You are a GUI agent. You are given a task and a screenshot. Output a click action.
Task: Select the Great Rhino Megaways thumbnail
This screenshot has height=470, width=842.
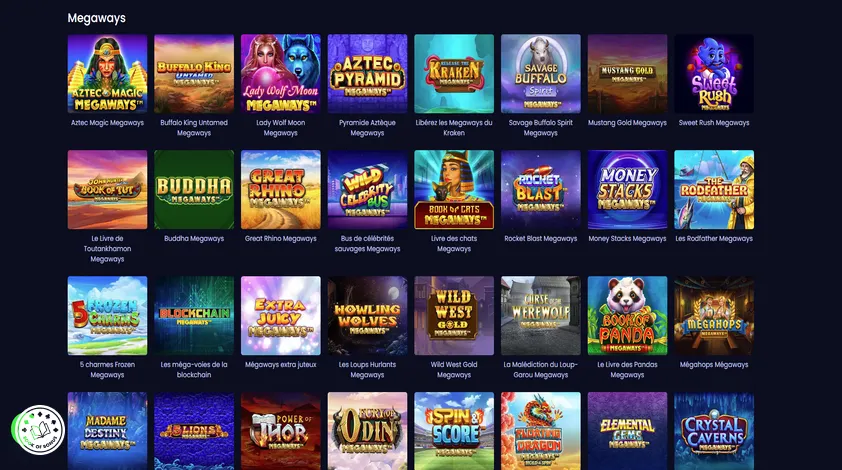(x=281, y=190)
